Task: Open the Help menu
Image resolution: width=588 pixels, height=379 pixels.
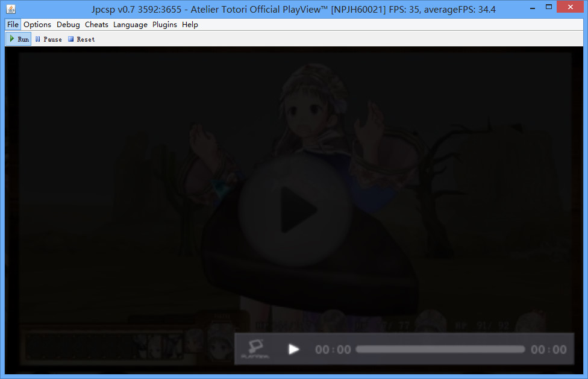Action: [190, 24]
